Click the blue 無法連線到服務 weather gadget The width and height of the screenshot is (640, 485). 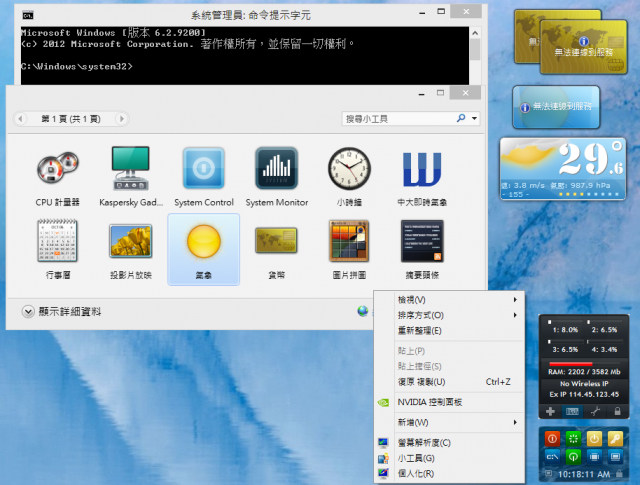coord(556,107)
